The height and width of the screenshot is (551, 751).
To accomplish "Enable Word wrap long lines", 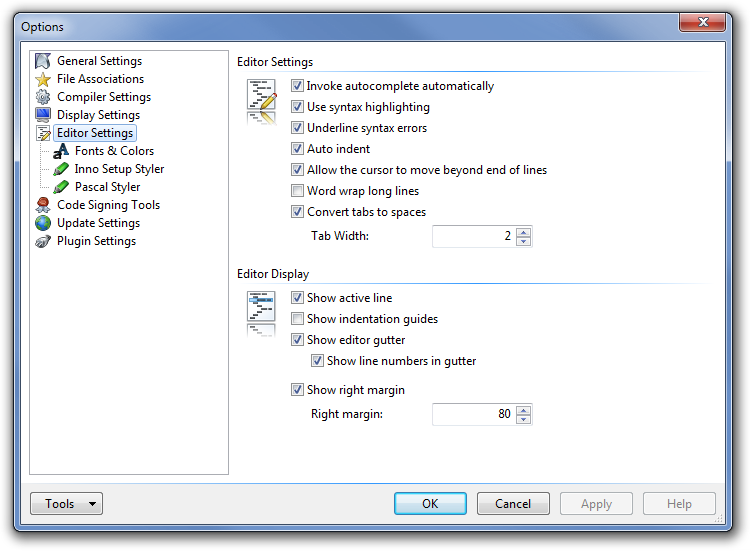I will (x=297, y=191).
